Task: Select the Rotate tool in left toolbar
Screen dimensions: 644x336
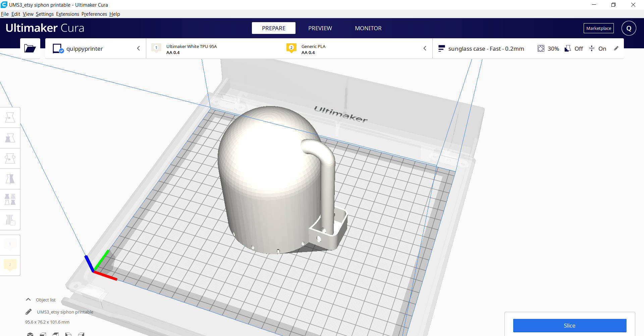Action: point(10,158)
